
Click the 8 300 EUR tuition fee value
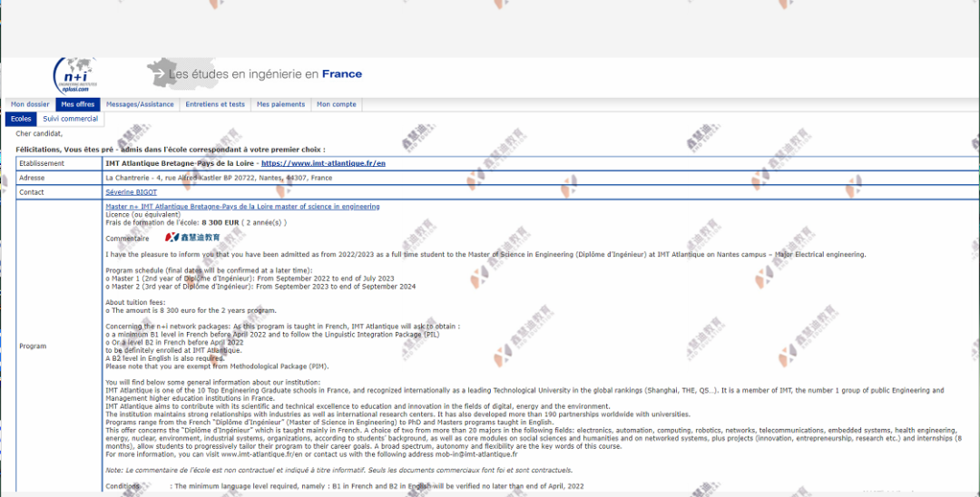(220, 222)
